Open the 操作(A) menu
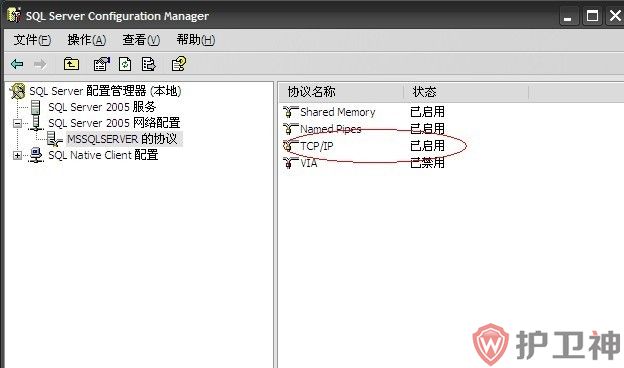Screen dimensions: 624x368 [86, 40]
